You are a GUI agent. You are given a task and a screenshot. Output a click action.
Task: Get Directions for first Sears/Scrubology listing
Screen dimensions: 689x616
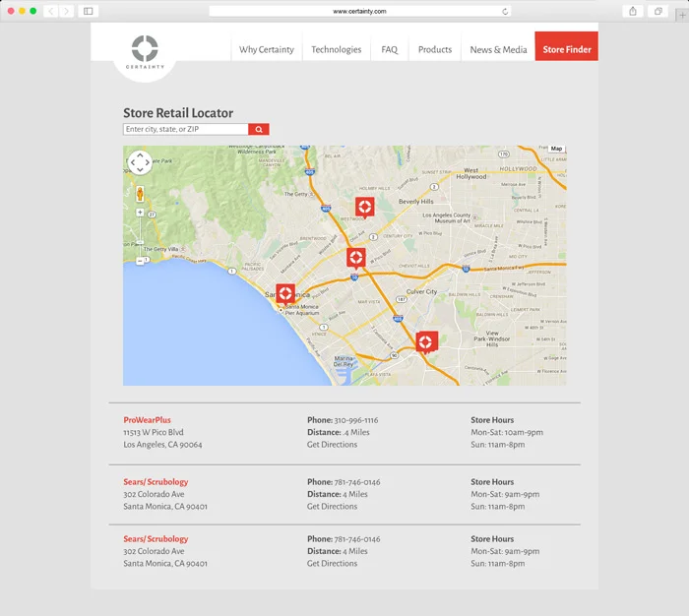333,507
